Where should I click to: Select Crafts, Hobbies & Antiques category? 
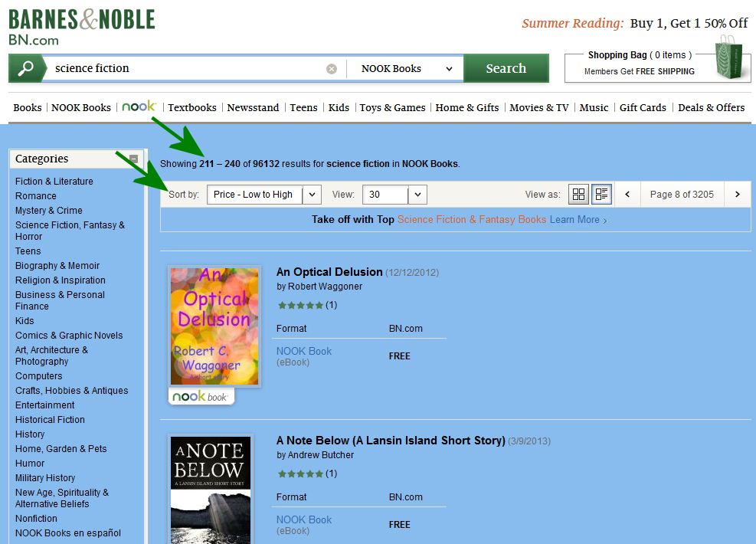[72, 391]
